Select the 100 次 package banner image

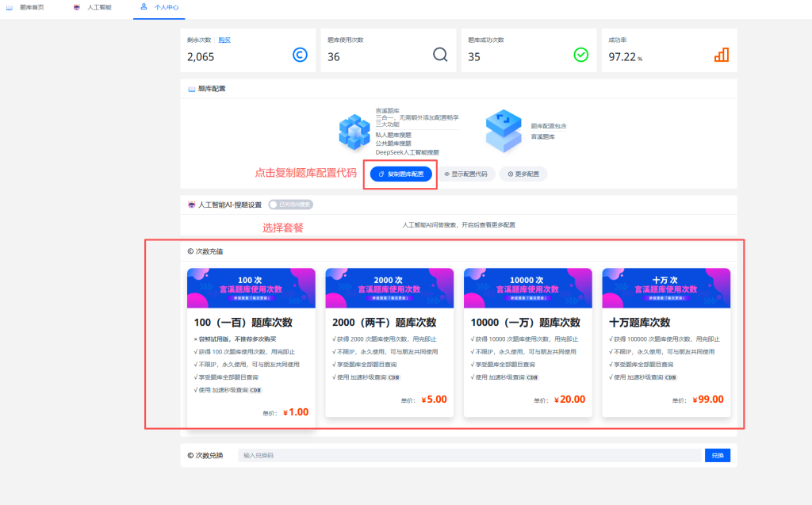pos(251,288)
